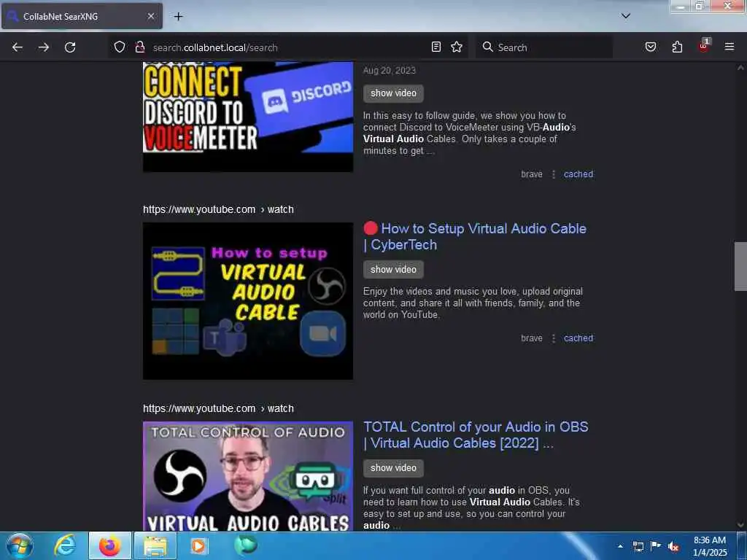Open the Windows Start menu
The width and height of the screenshot is (747, 560).
[x=20, y=545]
